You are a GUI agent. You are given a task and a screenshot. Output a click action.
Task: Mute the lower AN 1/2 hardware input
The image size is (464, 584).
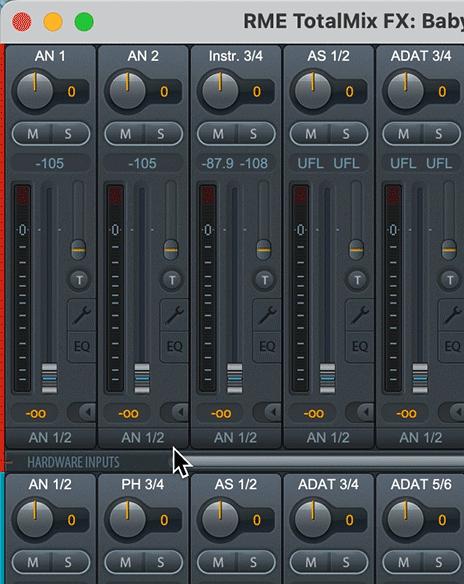(x=32, y=562)
